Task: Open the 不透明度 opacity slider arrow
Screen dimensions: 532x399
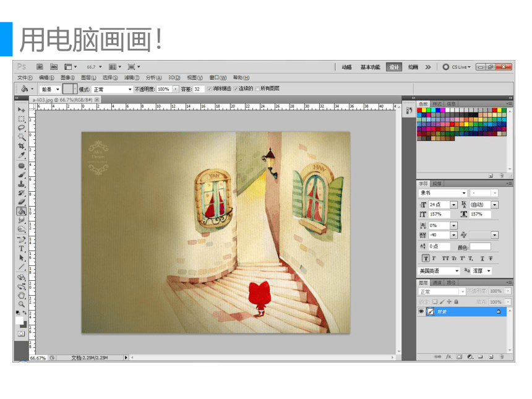Action: pyautogui.click(x=176, y=89)
